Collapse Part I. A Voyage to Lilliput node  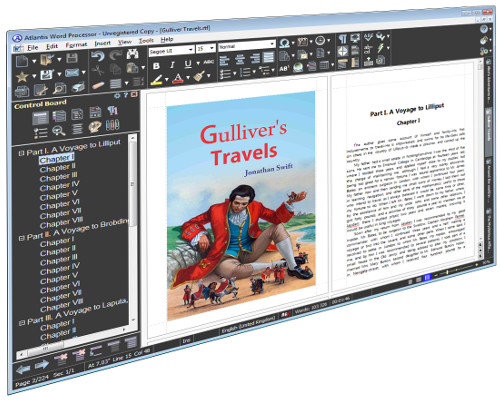tap(21, 153)
